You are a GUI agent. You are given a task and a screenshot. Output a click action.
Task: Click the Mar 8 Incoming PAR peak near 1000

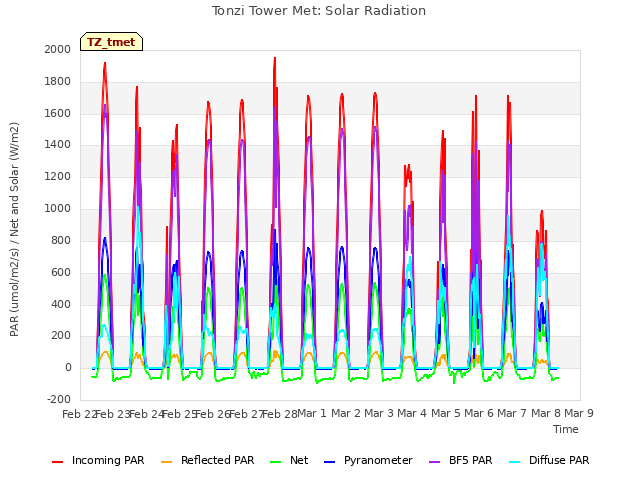542,211
